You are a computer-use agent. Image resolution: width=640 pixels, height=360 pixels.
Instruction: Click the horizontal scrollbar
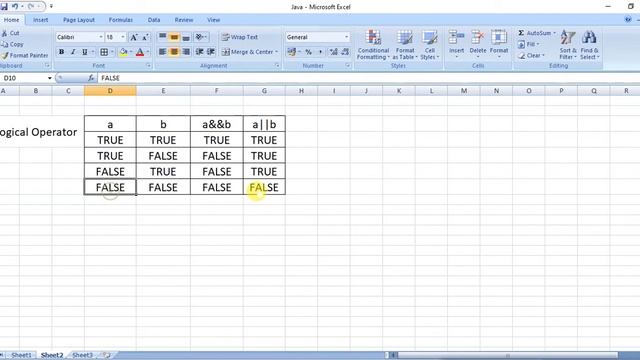coord(507,355)
